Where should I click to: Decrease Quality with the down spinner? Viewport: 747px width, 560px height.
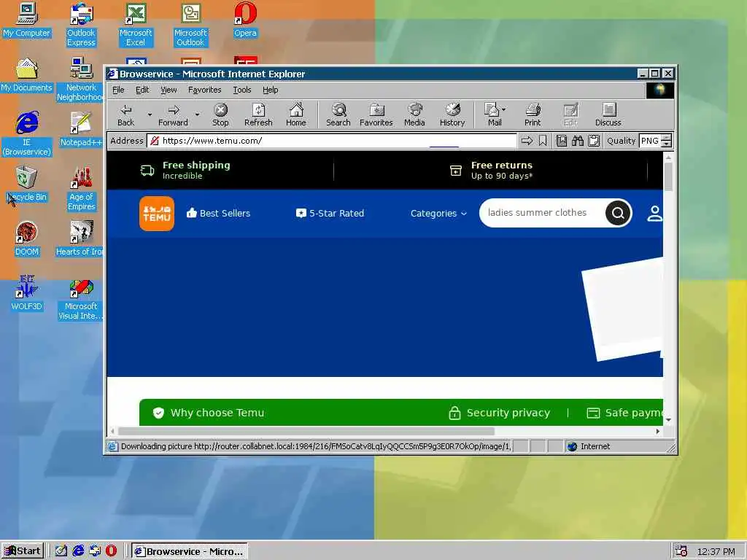click(667, 144)
